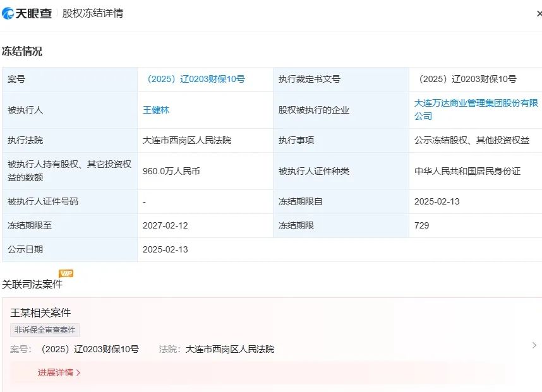This screenshot has width=542, height=392.
Task: Open the blue case number link in 案号 row
Action: pyautogui.click(x=195, y=80)
